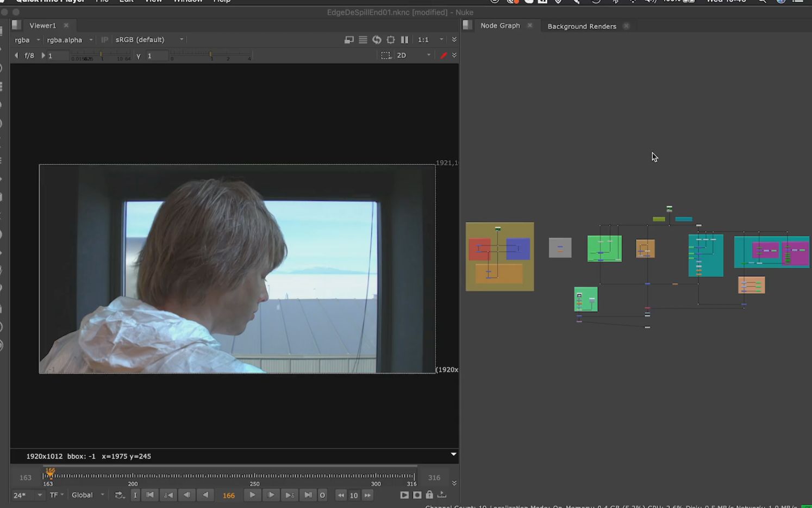Click the playback loop mode icon
The image size is (812, 508).
pos(119,495)
